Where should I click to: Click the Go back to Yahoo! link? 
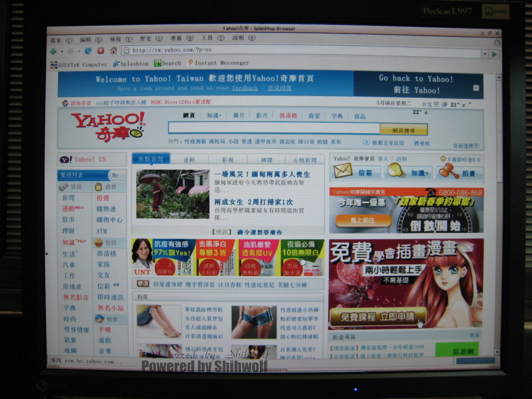point(416,79)
